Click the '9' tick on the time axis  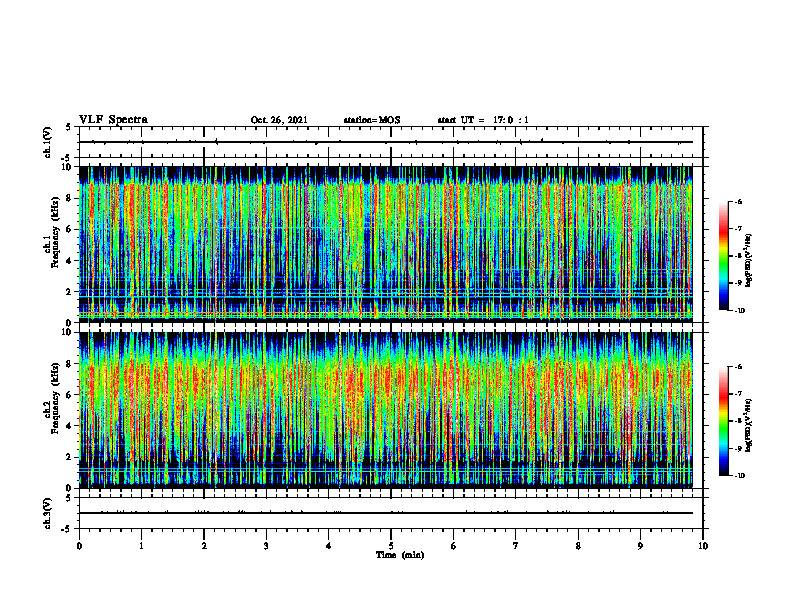(x=640, y=546)
